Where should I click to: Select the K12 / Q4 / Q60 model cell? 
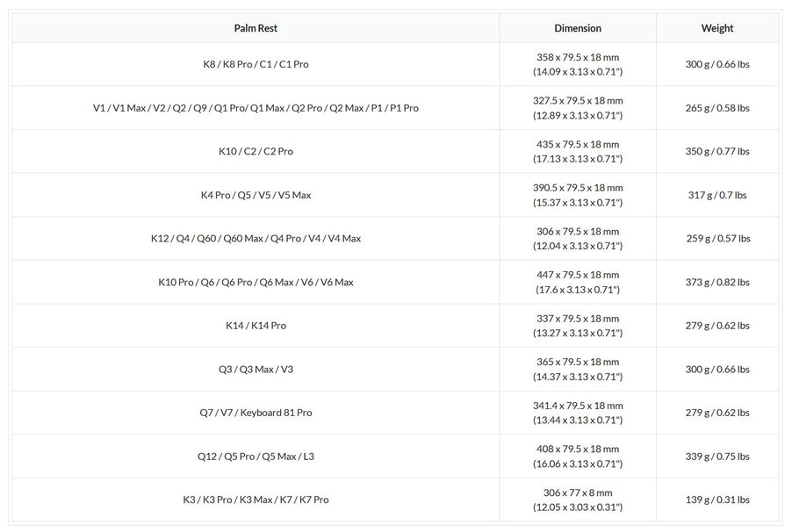click(x=256, y=238)
